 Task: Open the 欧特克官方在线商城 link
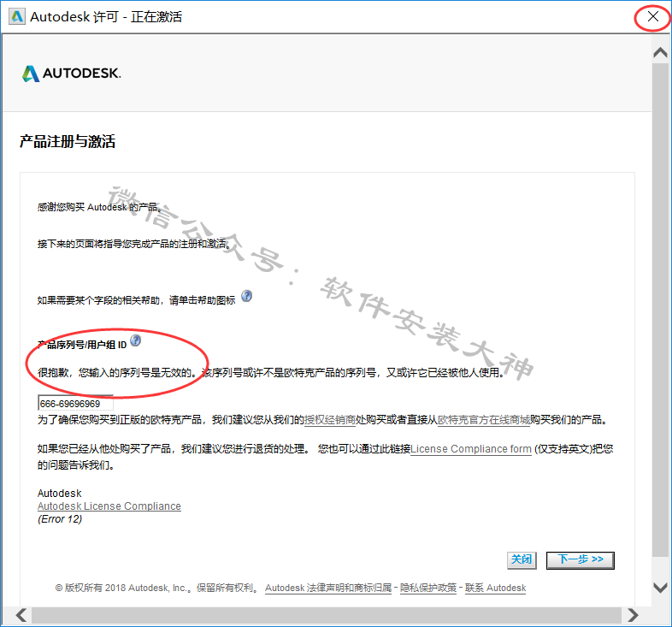click(x=483, y=420)
